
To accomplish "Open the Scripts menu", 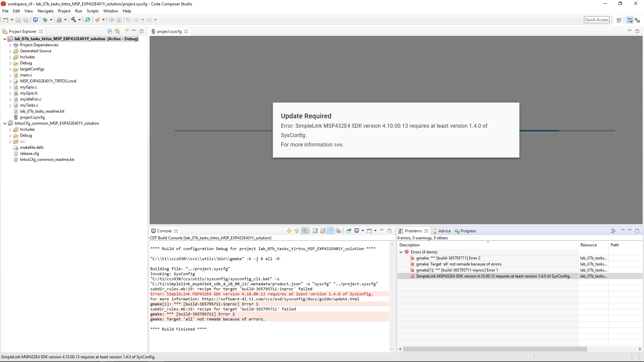I will 93,11.
